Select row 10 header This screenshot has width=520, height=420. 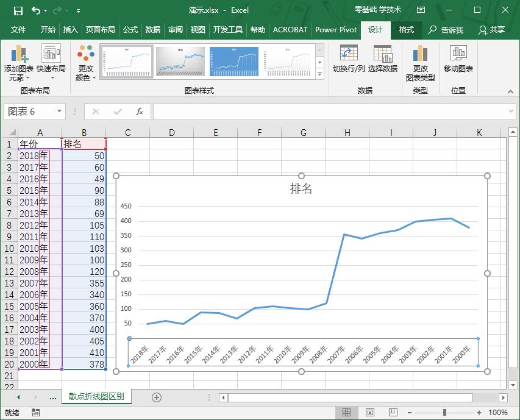point(9,249)
